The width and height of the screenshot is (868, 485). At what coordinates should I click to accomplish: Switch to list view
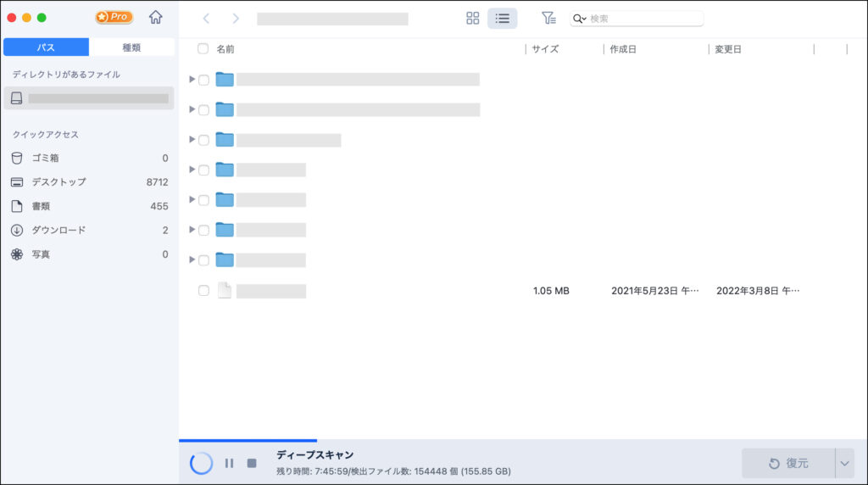(x=502, y=19)
